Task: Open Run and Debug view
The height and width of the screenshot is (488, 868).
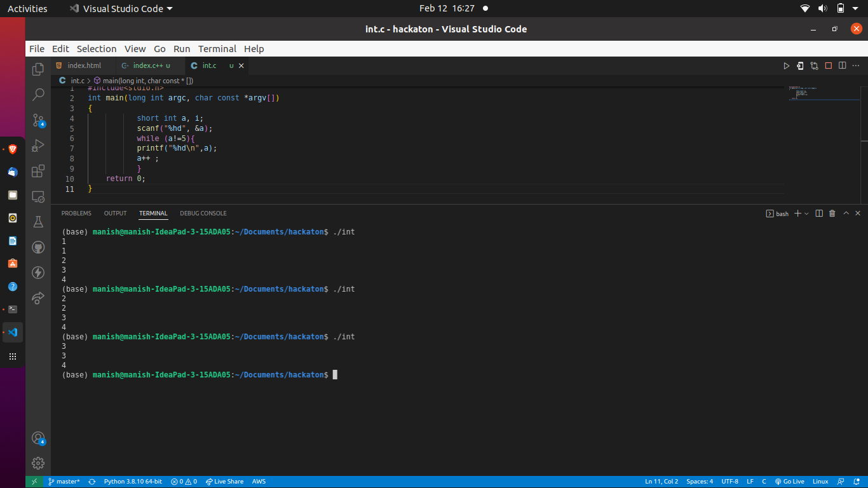Action: point(38,146)
